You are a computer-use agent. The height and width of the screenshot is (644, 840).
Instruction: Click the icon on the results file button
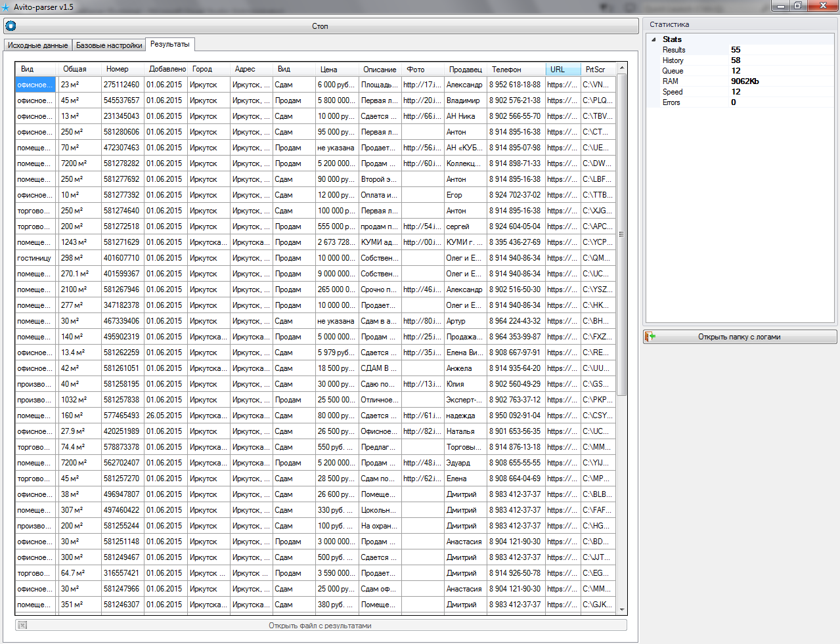pyautogui.click(x=22, y=626)
